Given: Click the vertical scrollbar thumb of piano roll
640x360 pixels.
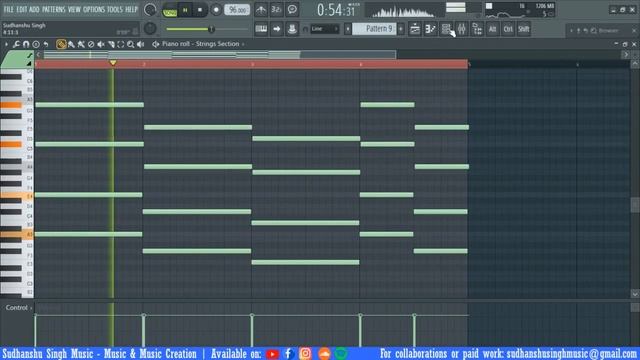Looking at the screenshot, I should click(635, 204).
